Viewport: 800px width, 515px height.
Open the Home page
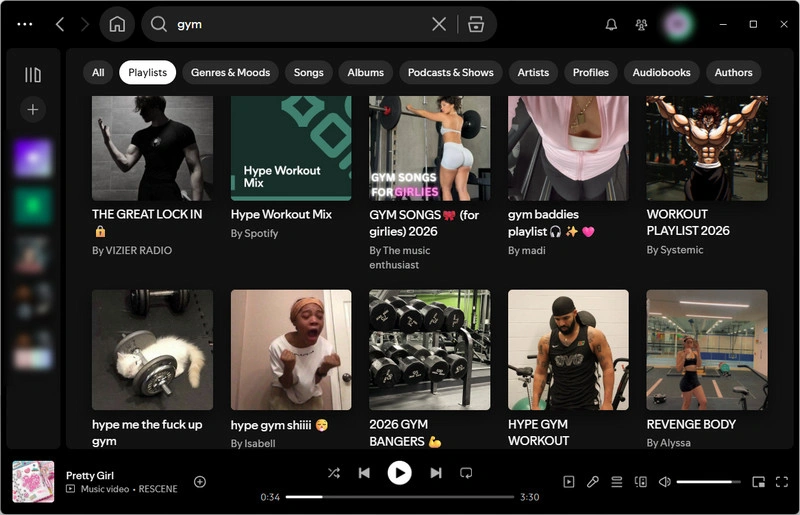(117, 24)
